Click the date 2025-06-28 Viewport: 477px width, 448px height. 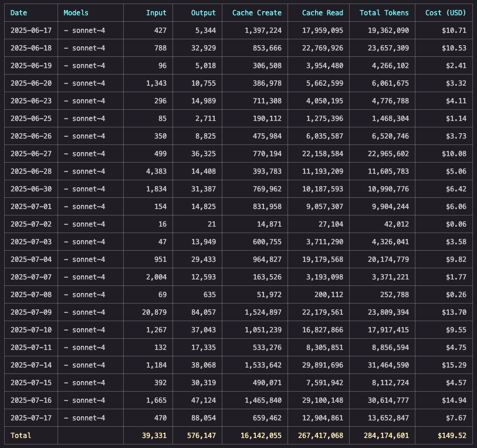point(31,171)
